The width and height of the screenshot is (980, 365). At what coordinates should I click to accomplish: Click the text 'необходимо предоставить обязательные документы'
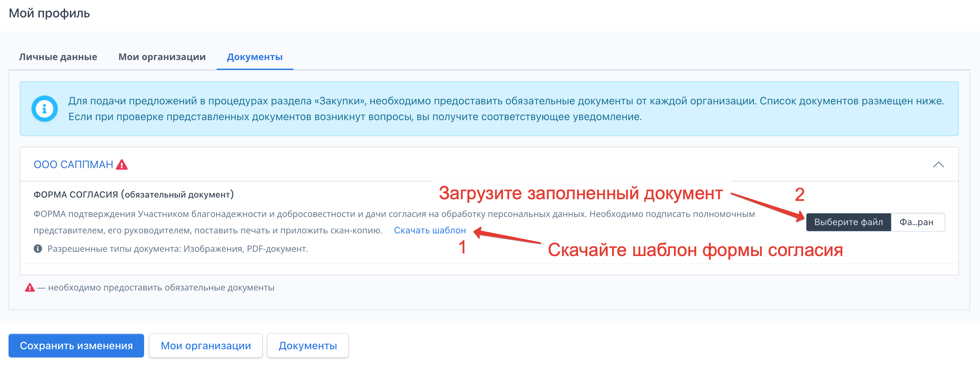tap(161, 287)
